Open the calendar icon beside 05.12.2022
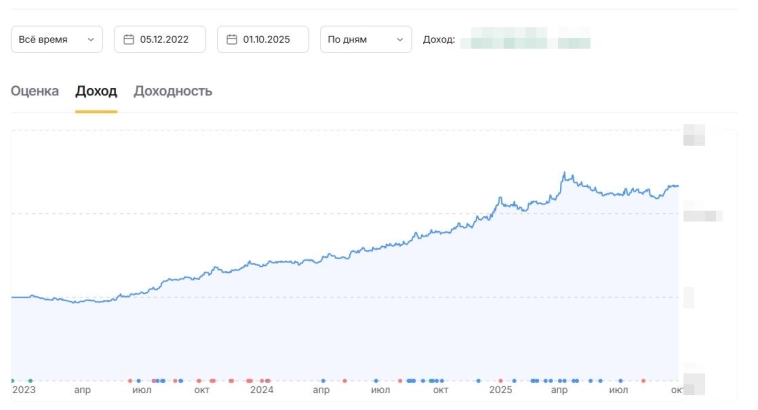Viewport: 758px width, 410px height. pos(129,40)
